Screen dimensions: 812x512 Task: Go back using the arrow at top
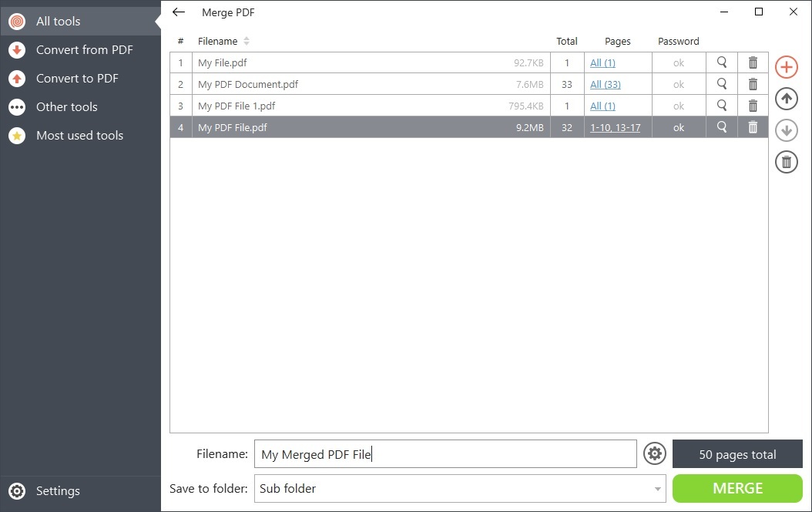tap(178, 12)
